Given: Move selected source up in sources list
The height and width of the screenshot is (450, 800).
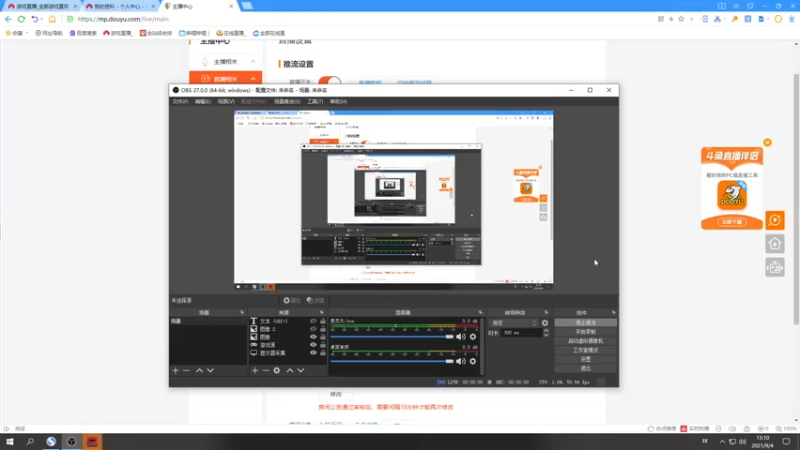Looking at the screenshot, I should tap(290, 370).
